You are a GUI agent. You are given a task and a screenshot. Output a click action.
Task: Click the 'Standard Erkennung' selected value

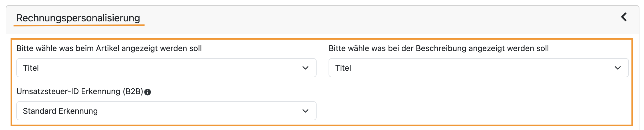[x=60, y=111]
